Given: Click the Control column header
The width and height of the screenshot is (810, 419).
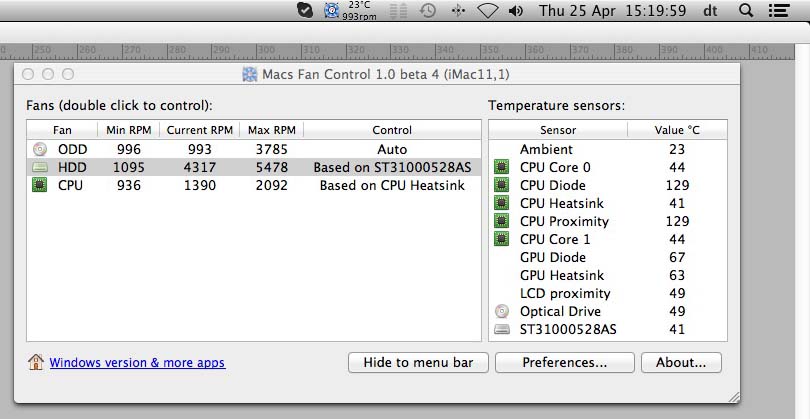Looking at the screenshot, I should (x=392, y=130).
